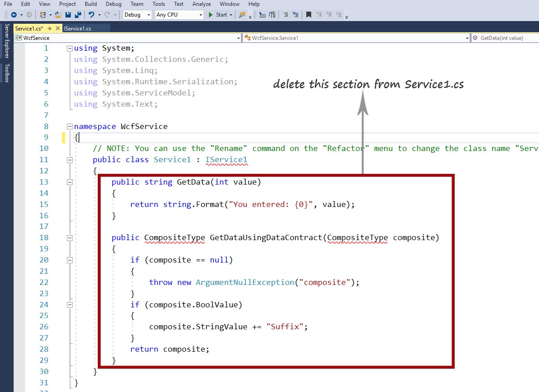Create a new project with toolbar icon
Viewport: 539px width, 392px height.
pos(43,15)
